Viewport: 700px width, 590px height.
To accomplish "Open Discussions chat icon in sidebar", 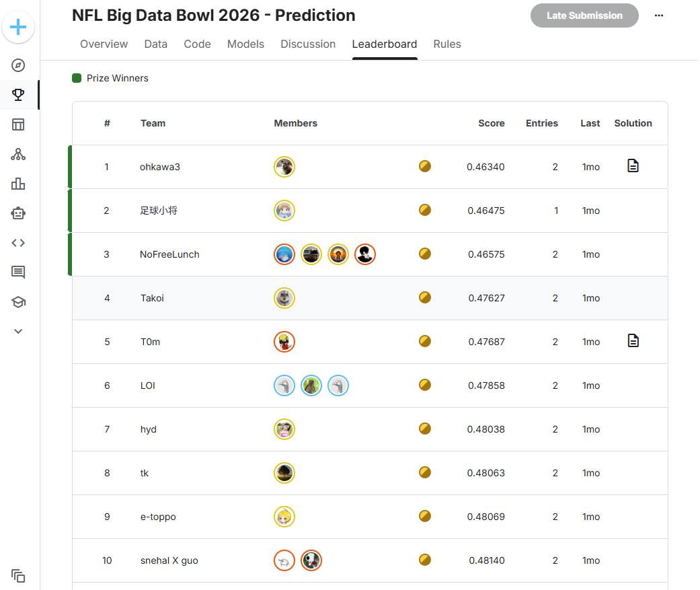I will pos(18,272).
